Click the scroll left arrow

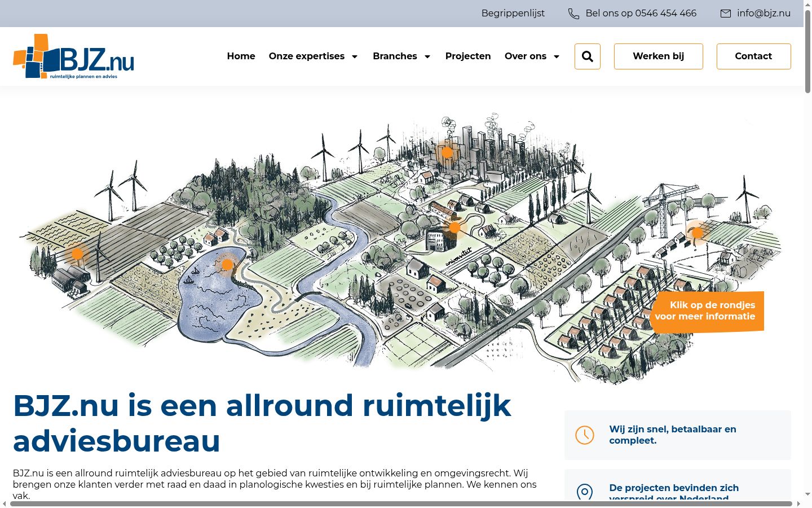pyautogui.click(x=4, y=503)
